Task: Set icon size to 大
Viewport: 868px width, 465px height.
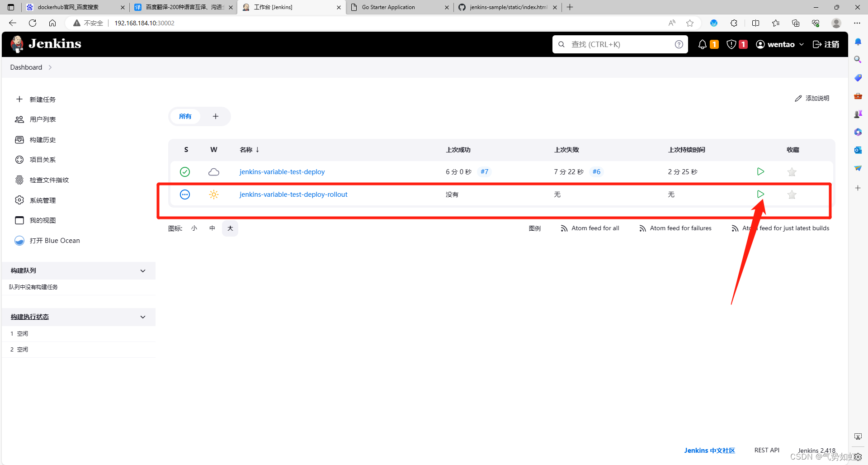Action: [x=230, y=228]
